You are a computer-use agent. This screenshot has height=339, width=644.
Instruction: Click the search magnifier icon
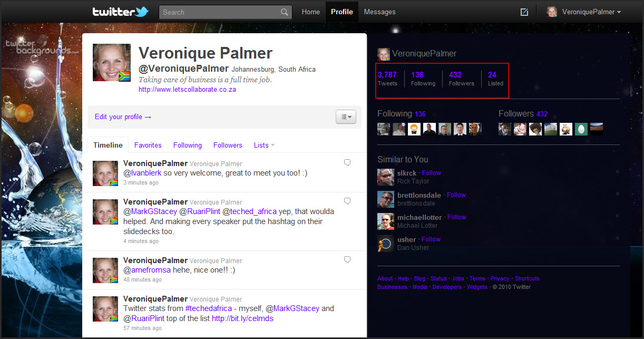pos(285,12)
